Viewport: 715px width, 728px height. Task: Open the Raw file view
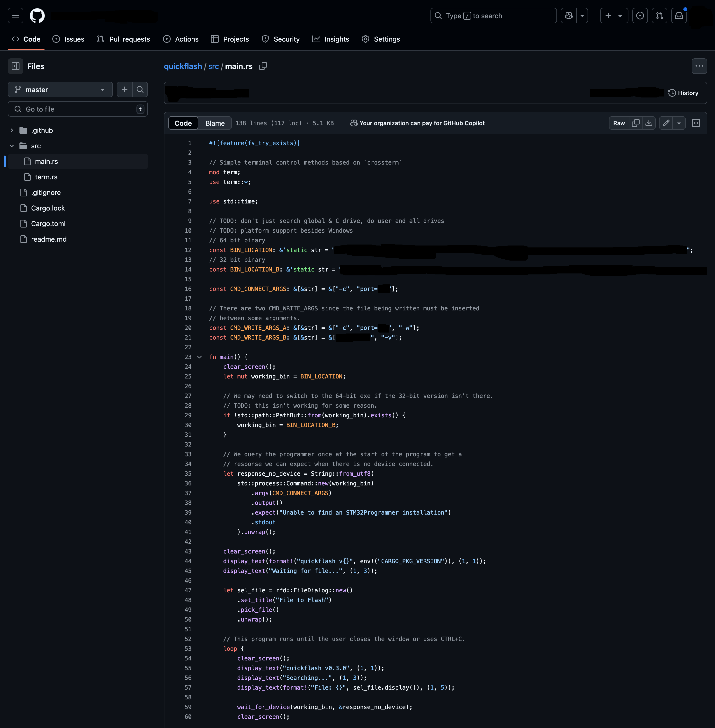619,123
